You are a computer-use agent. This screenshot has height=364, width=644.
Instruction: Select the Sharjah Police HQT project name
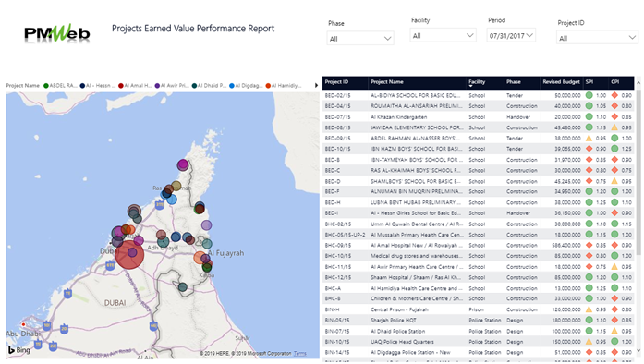tap(393, 320)
